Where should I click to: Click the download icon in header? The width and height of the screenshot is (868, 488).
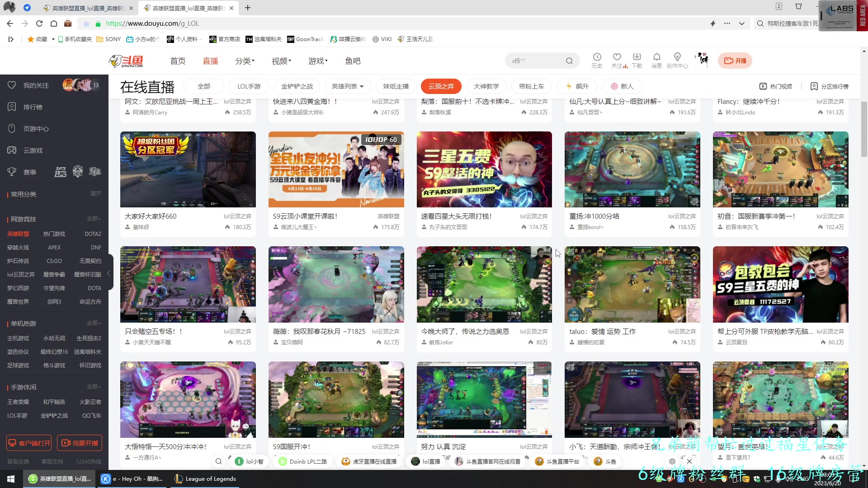coord(637,57)
